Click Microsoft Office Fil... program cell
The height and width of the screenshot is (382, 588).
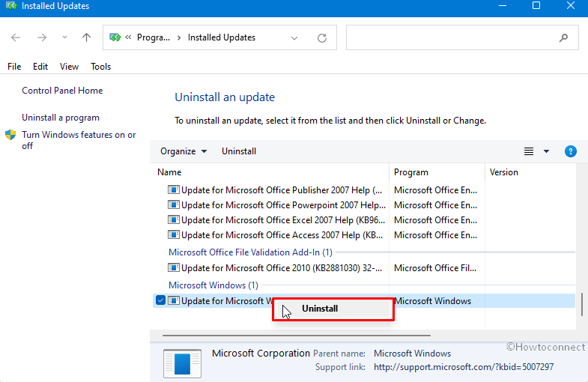coord(435,268)
